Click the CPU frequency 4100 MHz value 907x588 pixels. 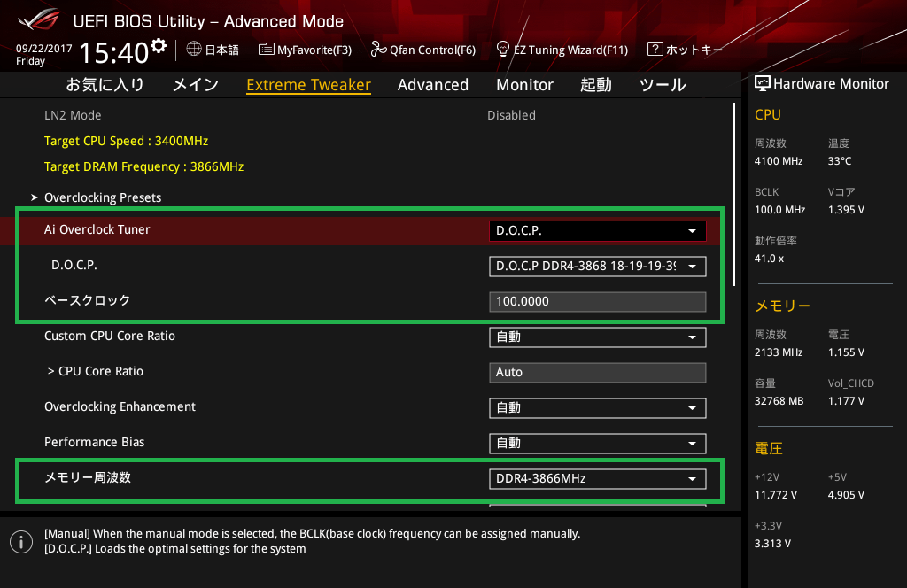779,161
